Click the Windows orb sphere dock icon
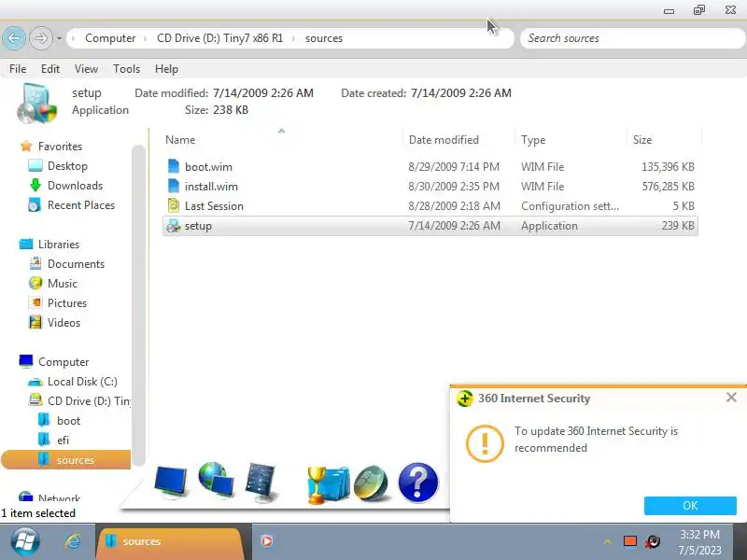 tap(373, 483)
